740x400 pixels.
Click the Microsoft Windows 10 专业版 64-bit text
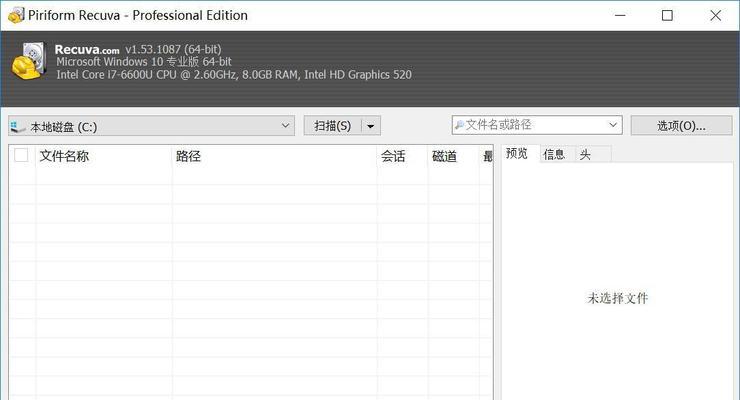click(x=144, y=62)
